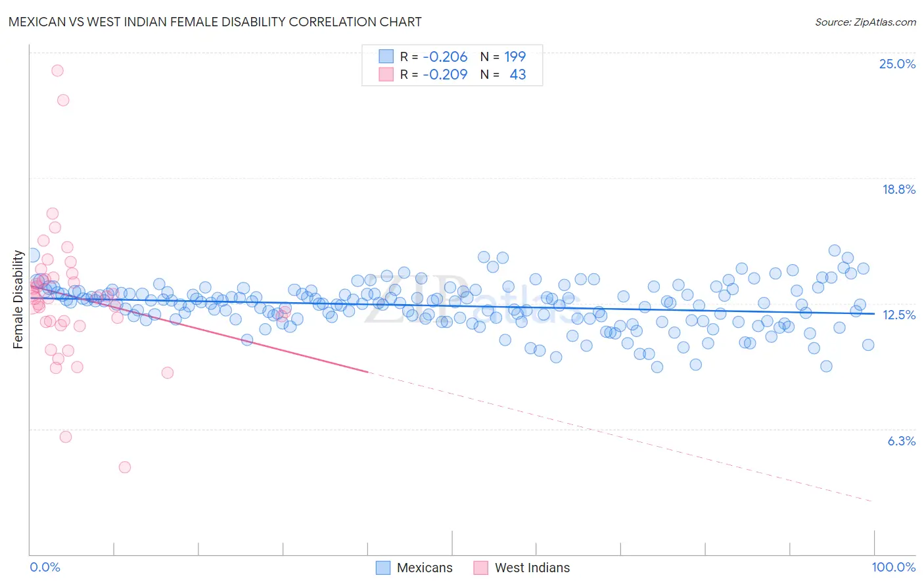This screenshot has height=586, width=924.
Task: Click the 0.0% x-axis label
Action: [x=45, y=567]
